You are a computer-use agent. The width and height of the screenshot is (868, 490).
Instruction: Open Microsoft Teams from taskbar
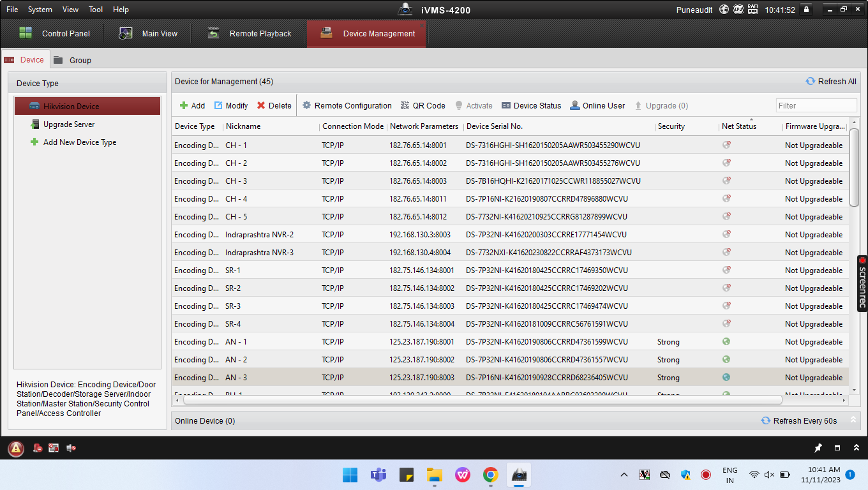coord(378,475)
